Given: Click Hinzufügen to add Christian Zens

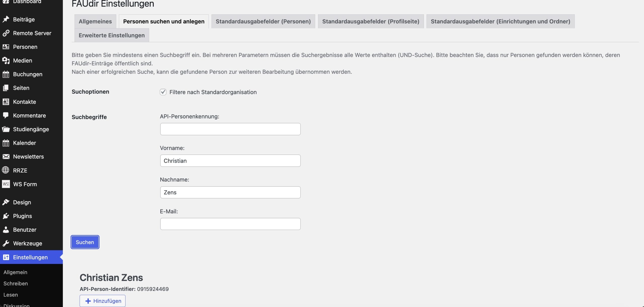Looking at the screenshot, I should (103, 301).
